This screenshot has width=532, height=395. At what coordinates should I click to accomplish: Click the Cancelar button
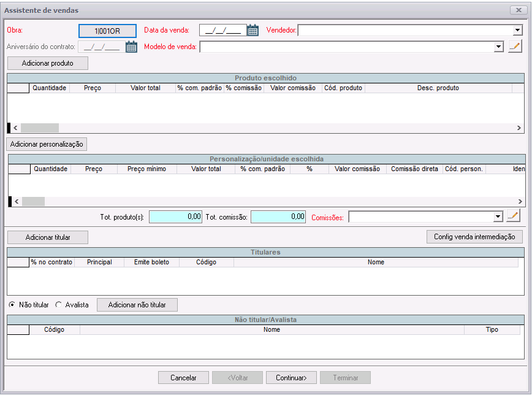pyautogui.click(x=183, y=378)
